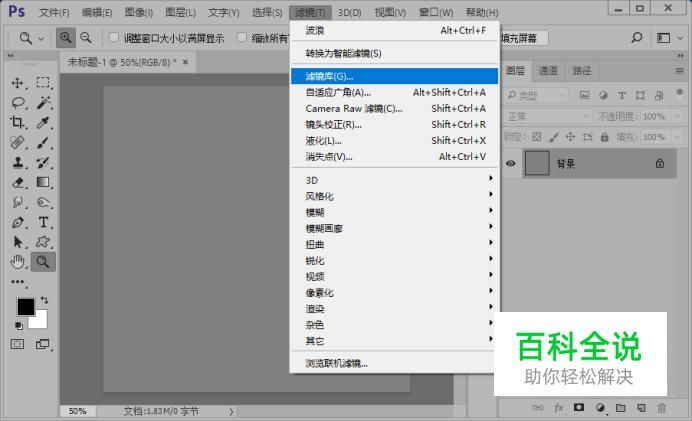692x421 pixels.
Task: Open the layer opacity dropdown arrow
Action: (x=677, y=117)
